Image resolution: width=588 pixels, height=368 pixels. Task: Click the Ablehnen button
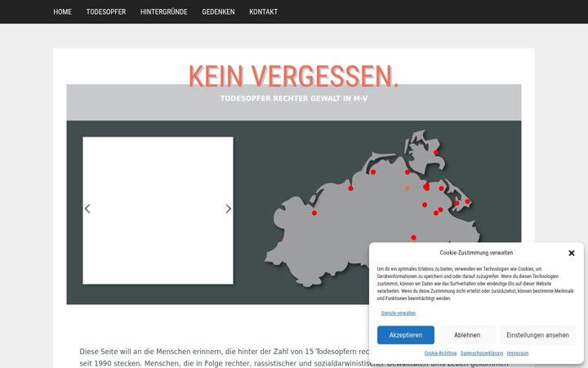[x=467, y=335]
